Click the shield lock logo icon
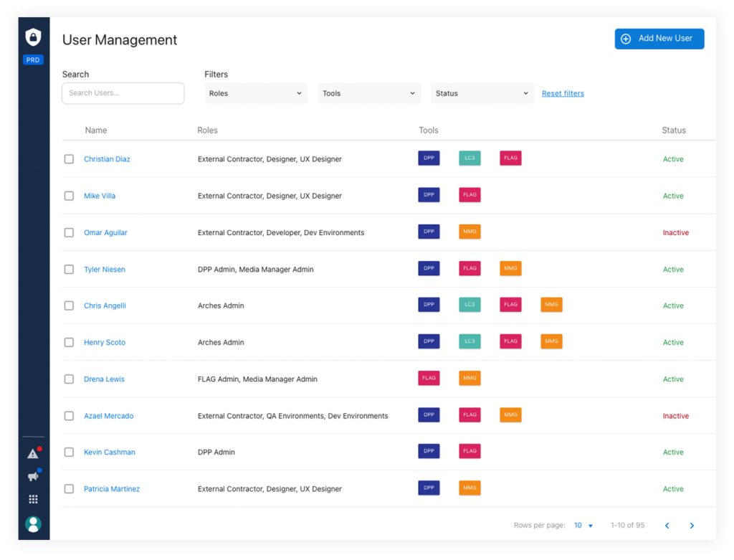The image size is (734, 560). [x=33, y=37]
